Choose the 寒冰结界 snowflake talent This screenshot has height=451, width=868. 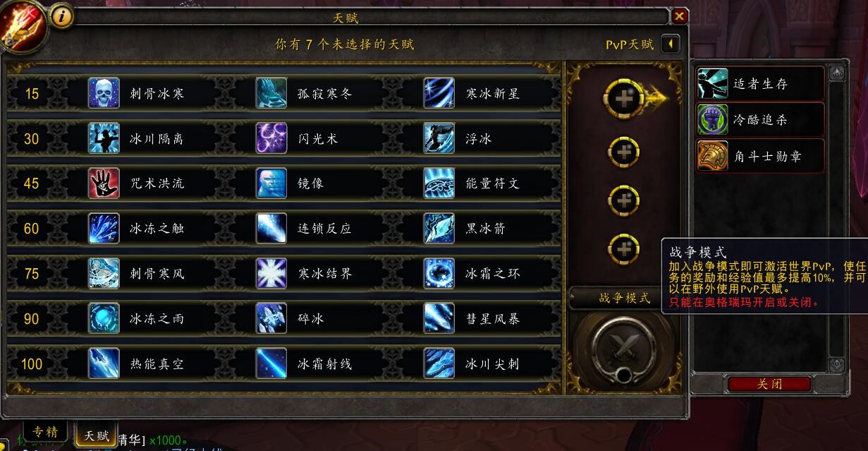pos(271,273)
